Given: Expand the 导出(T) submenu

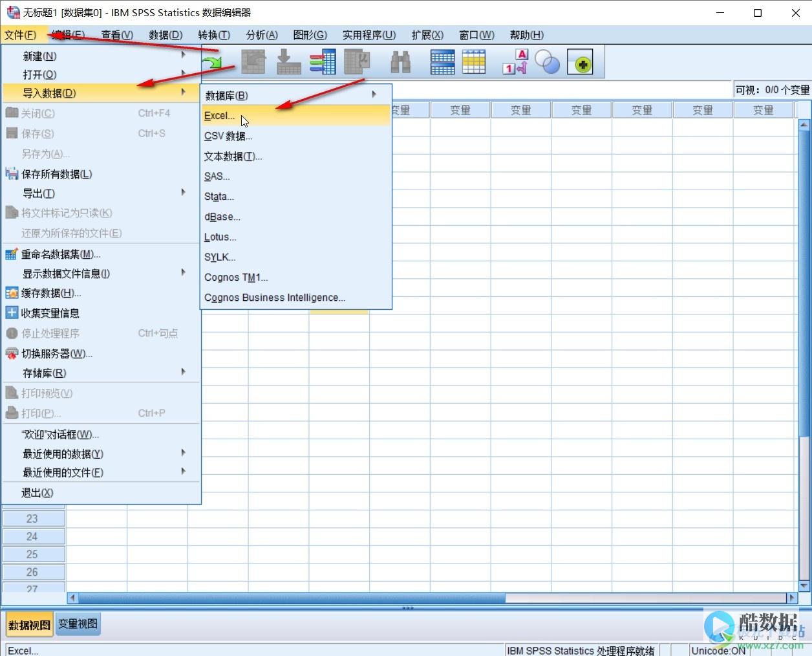Looking at the screenshot, I should tap(101, 193).
